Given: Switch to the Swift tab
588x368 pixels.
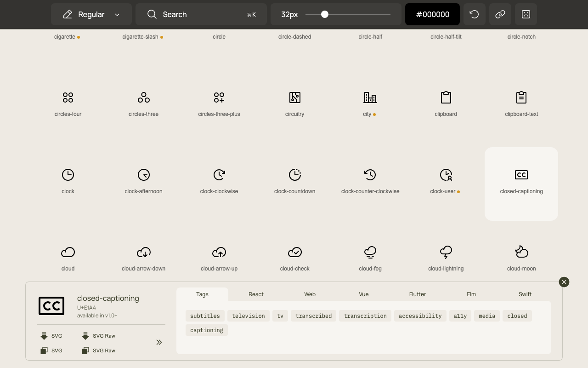Looking at the screenshot, I should coord(525,294).
